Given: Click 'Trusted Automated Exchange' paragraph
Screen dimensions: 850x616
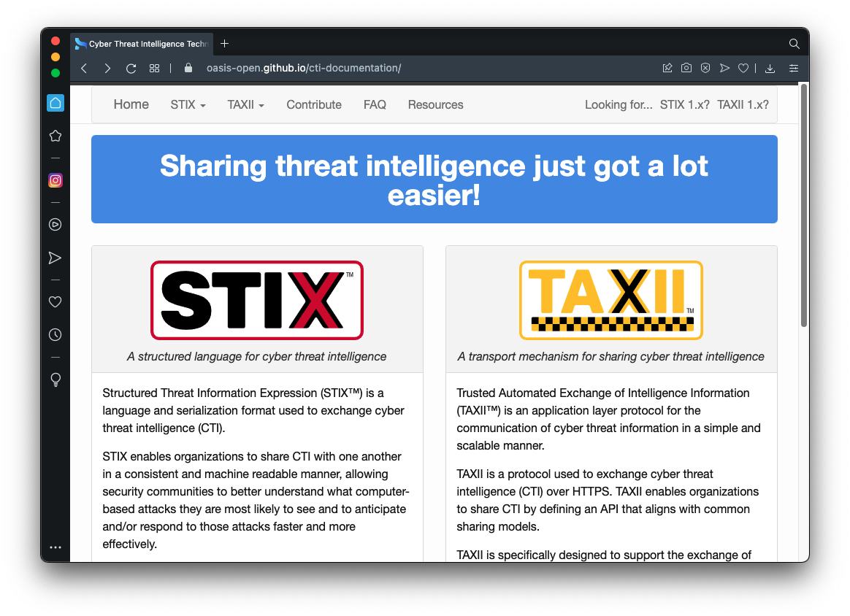Looking at the screenshot, I should click(x=608, y=419).
